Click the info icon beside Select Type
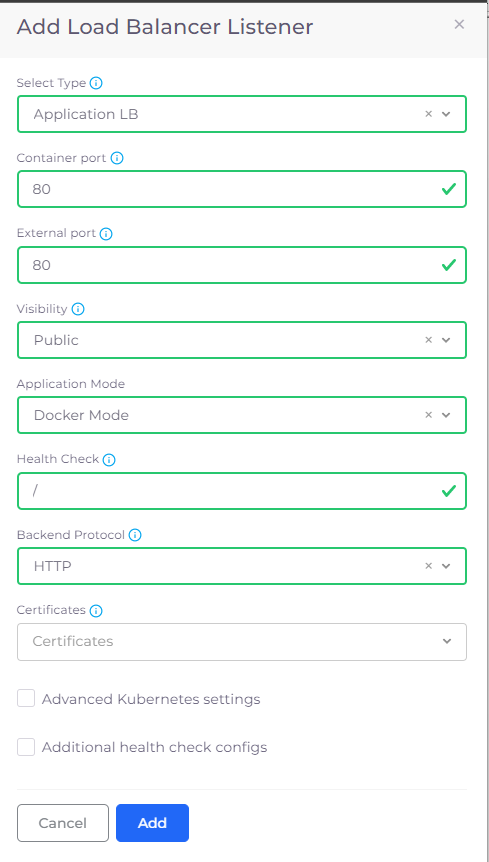 (x=96, y=83)
